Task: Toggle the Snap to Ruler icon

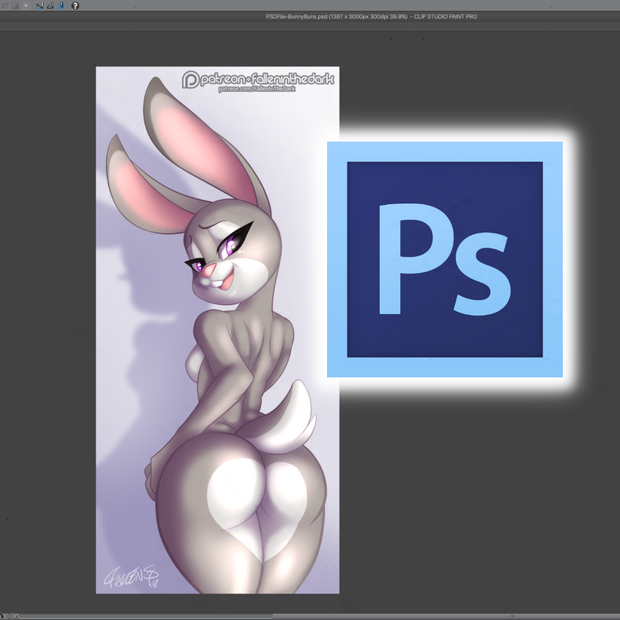Action: point(40,6)
